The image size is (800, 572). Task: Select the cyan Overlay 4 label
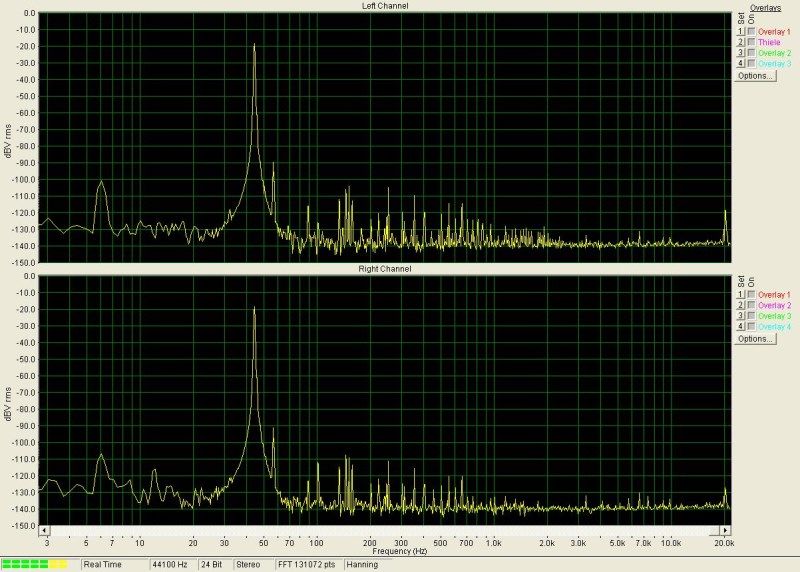(774, 327)
